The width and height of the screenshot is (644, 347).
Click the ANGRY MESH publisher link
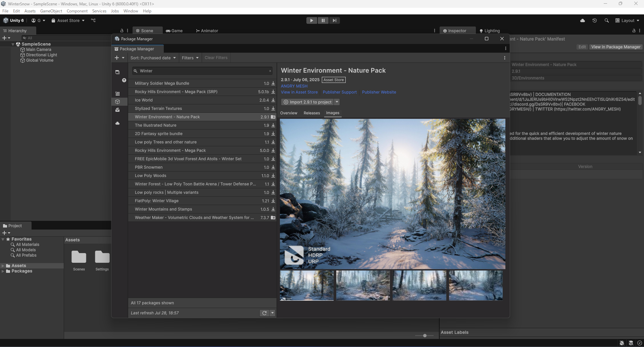pyautogui.click(x=294, y=86)
